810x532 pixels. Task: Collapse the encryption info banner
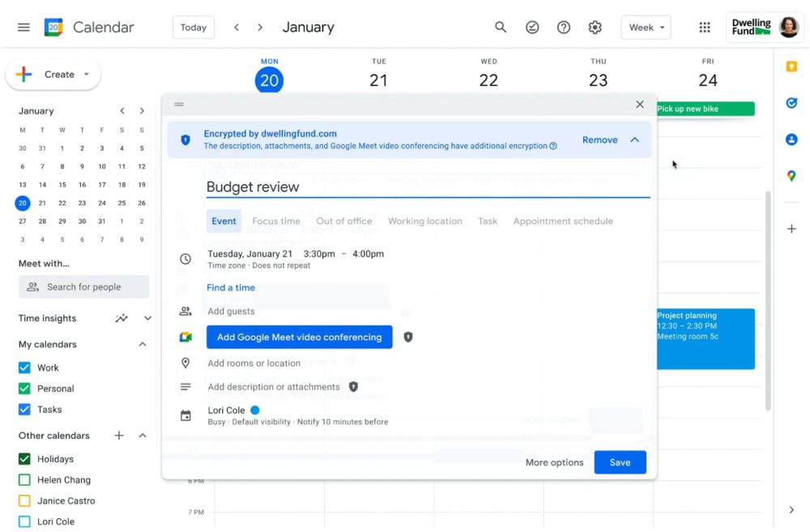click(x=635, y=140)
